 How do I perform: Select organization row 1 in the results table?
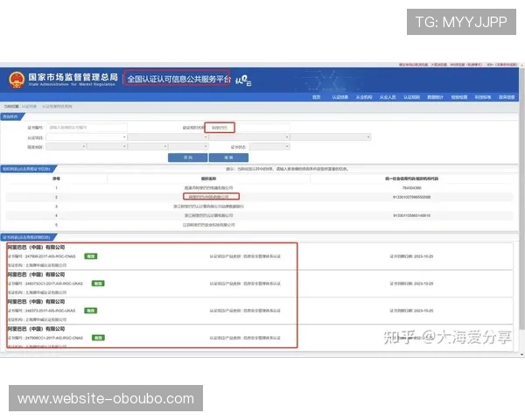click(x=260, y=188)
